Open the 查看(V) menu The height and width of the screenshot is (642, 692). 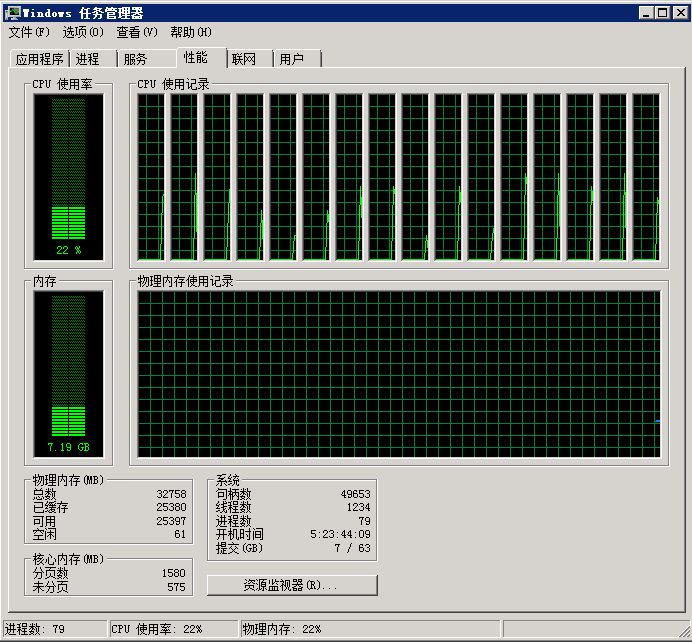coord(137,32)
